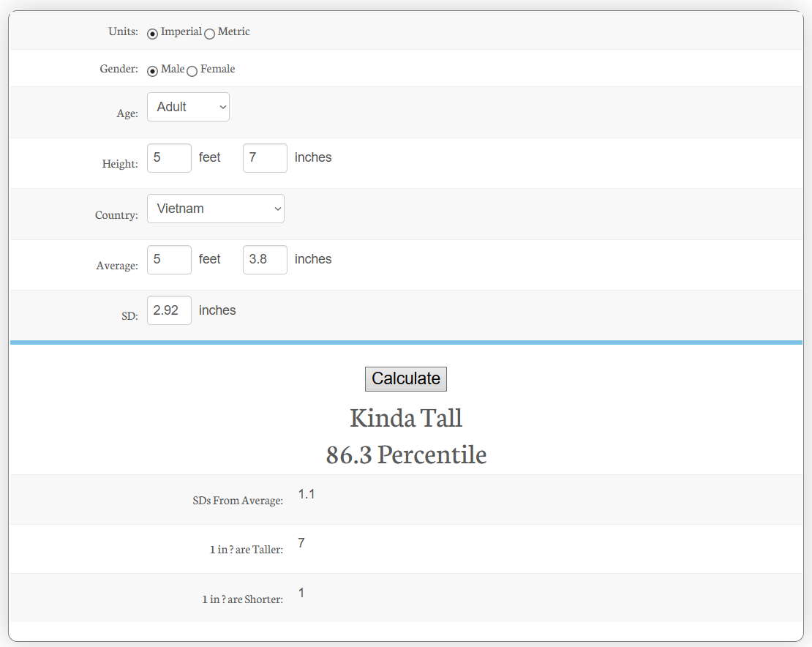Click the 'Gender:' label
812x647 pixels.
pos(119,69)
